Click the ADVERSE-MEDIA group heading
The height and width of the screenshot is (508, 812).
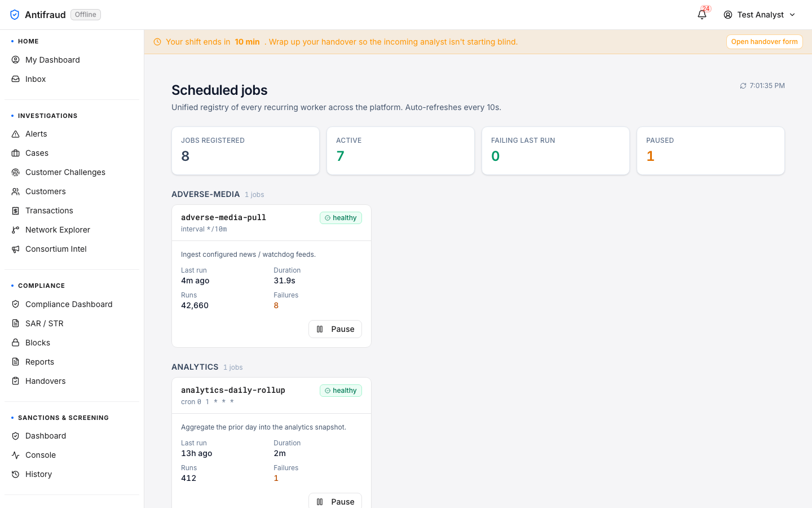point(206,194)
